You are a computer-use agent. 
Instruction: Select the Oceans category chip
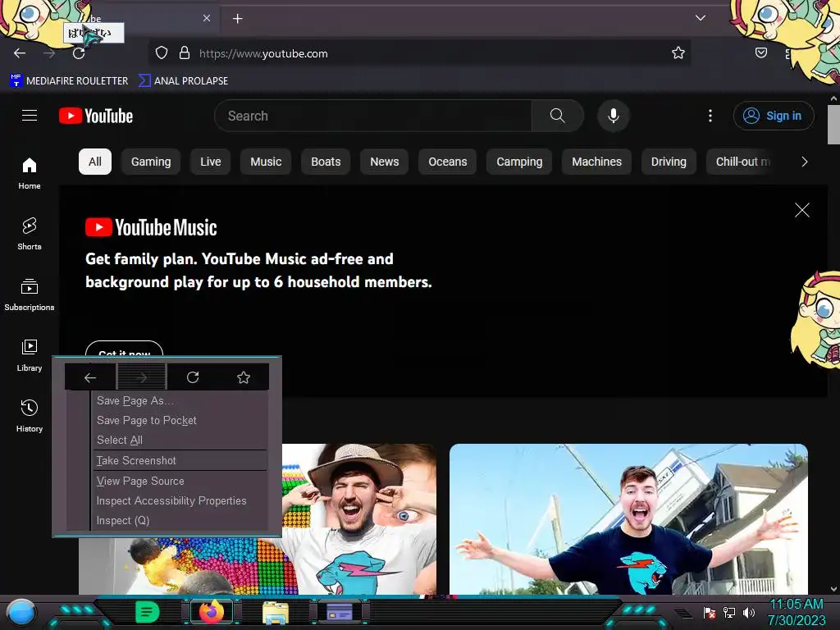pyautogui.click(x=448, y=162)
